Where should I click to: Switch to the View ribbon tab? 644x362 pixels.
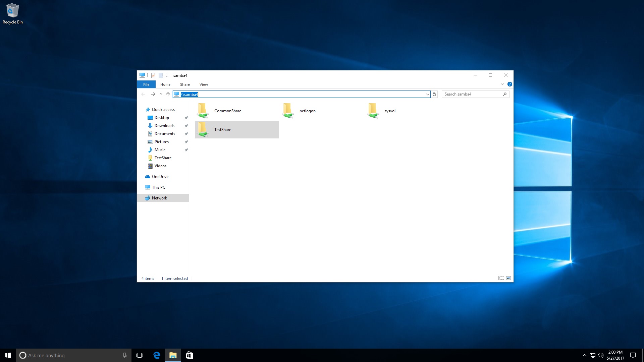pos(204,84)
